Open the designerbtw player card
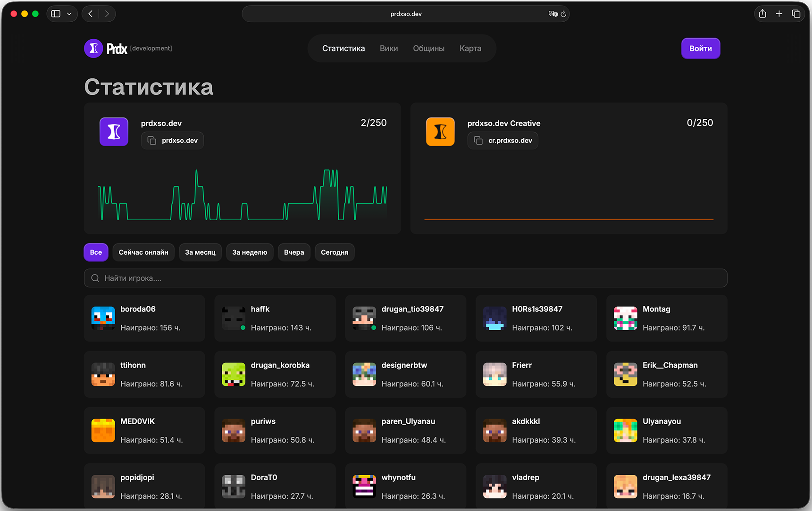This screenshot has height=511, width=812. [405, 374]
